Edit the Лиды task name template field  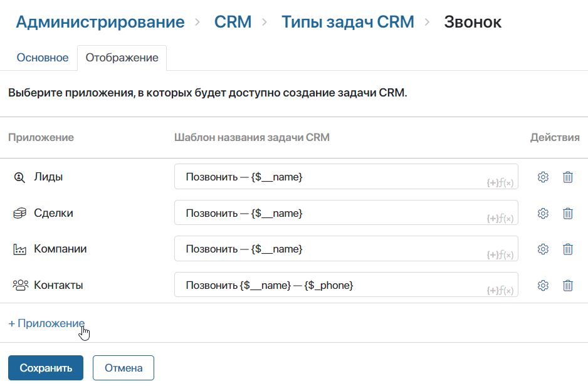tap(346, 177)
